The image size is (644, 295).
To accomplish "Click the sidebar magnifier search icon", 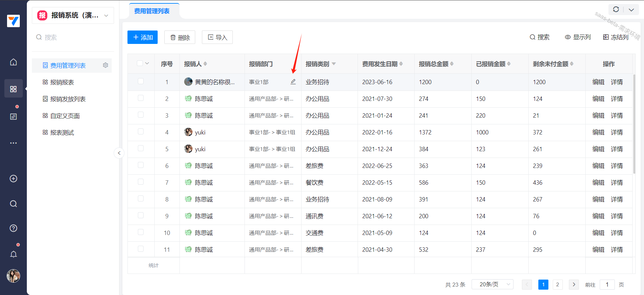I will pyautogui.click(x=13, y=204).
